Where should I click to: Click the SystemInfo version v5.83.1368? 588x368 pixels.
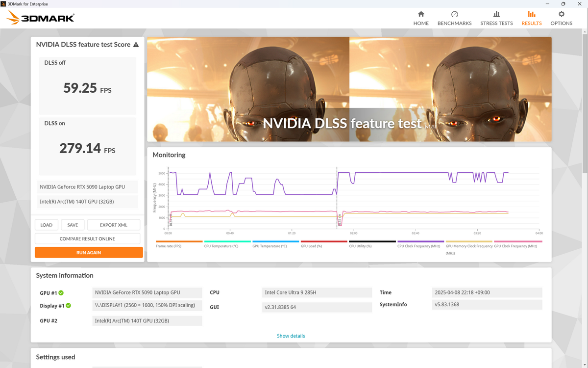[487, 305]
